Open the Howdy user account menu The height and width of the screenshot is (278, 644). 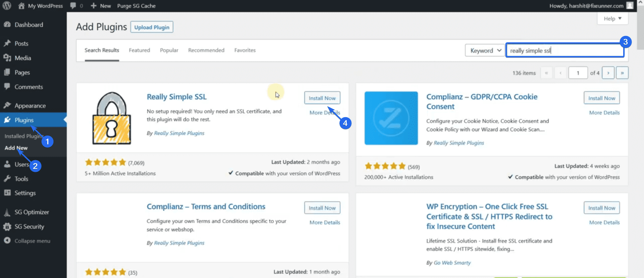coord(586,6)
